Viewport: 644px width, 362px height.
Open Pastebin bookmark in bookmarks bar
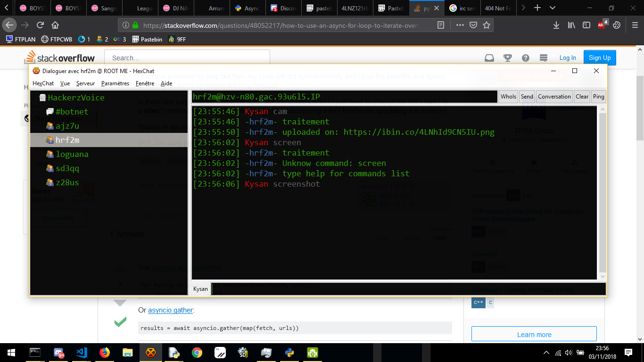[147, 40]
